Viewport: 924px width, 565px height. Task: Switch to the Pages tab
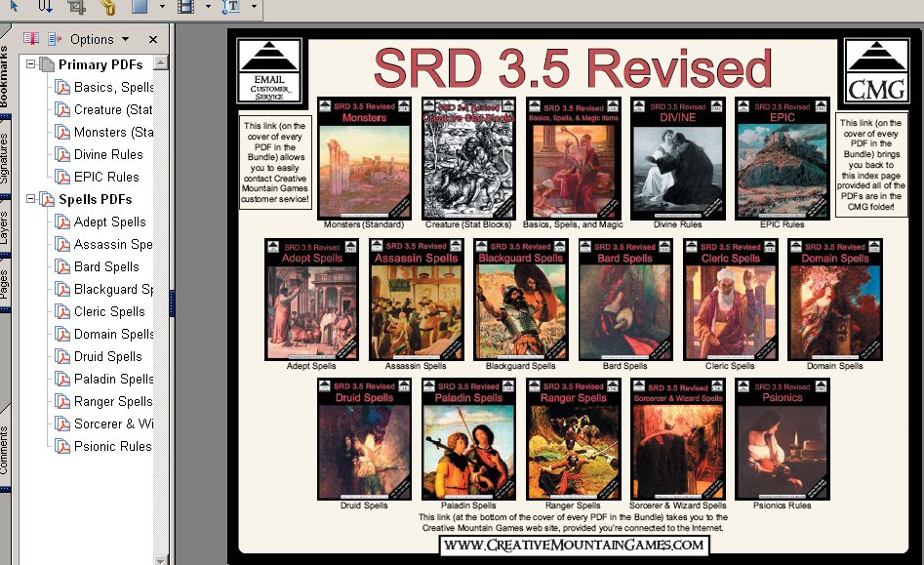pyautogui.click(x=4, y=284)
